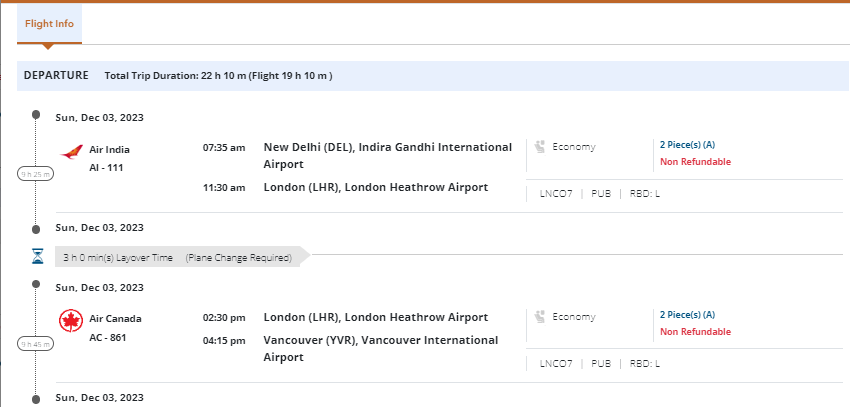The height and width of the screenshot is (407, 850).
Task: Click the timeline dot after the Air India segment
Action: click(x=36, y=227)
